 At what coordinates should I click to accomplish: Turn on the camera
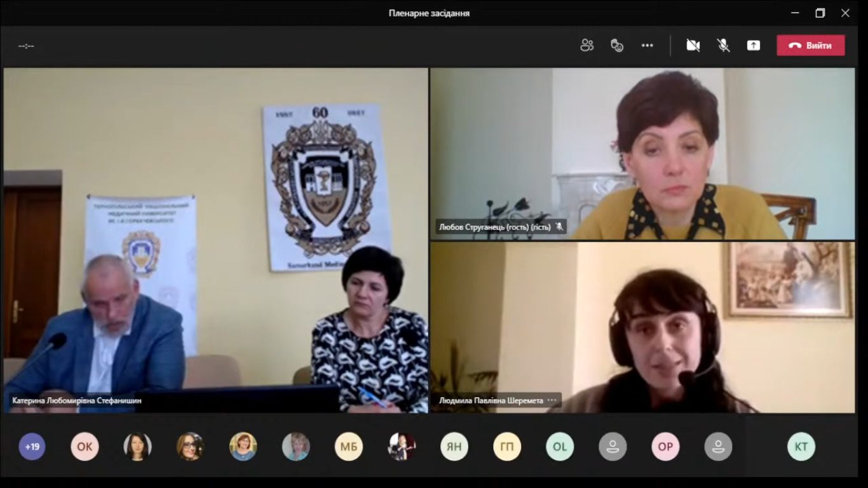(693, 45)
